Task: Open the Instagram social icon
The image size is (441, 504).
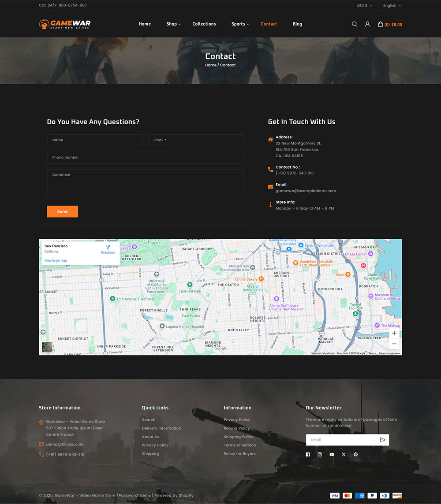Action: (320, 454)
